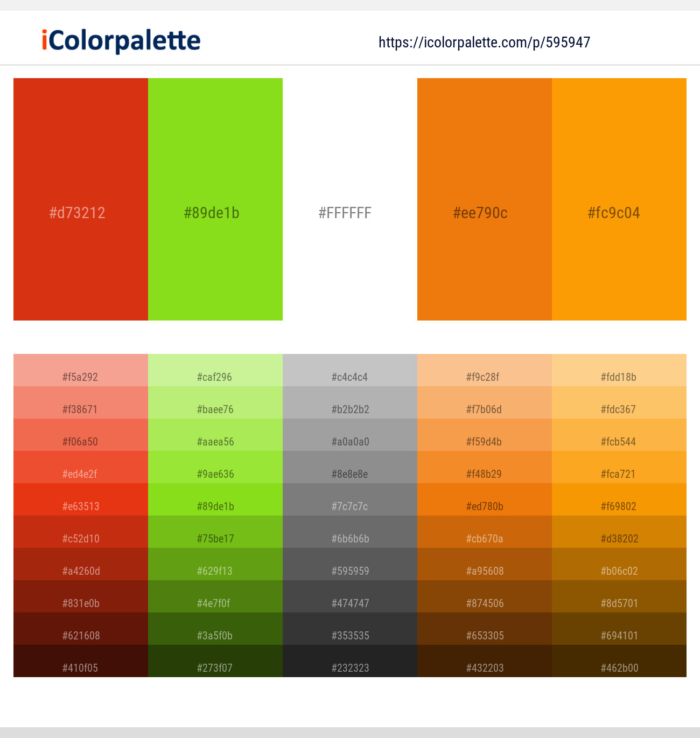This screenshot has height=738, width=700.
Task: Choose the mid gray #7c7c7c shade
Action: click(350, 499)
